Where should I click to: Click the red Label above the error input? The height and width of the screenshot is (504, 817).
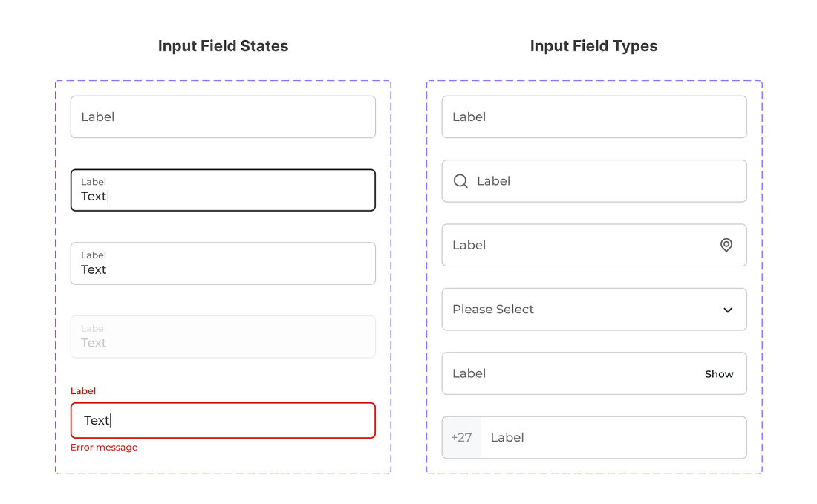tap(83, 390)
